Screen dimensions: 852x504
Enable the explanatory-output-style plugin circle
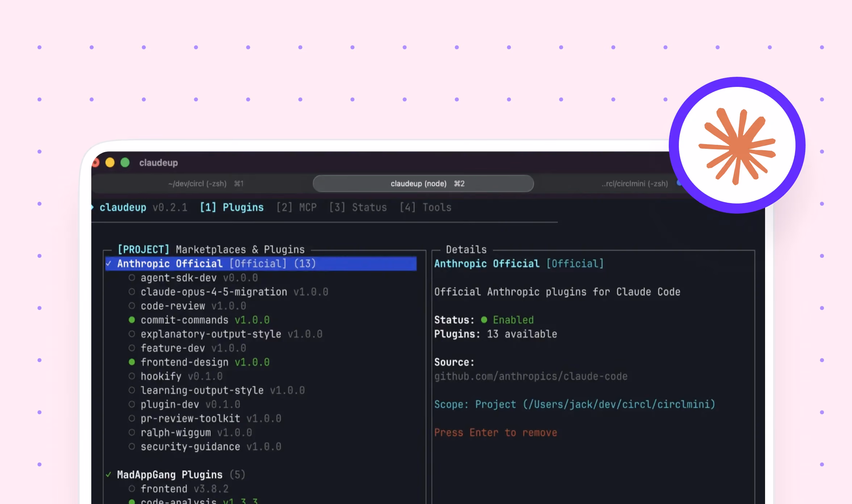tap(132, 334)
